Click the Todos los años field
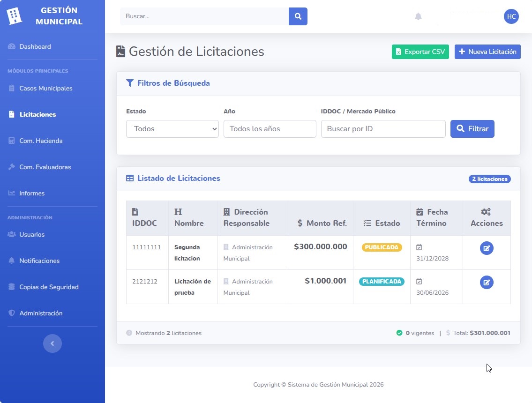 pyautogui.click(x=270, y=129)
